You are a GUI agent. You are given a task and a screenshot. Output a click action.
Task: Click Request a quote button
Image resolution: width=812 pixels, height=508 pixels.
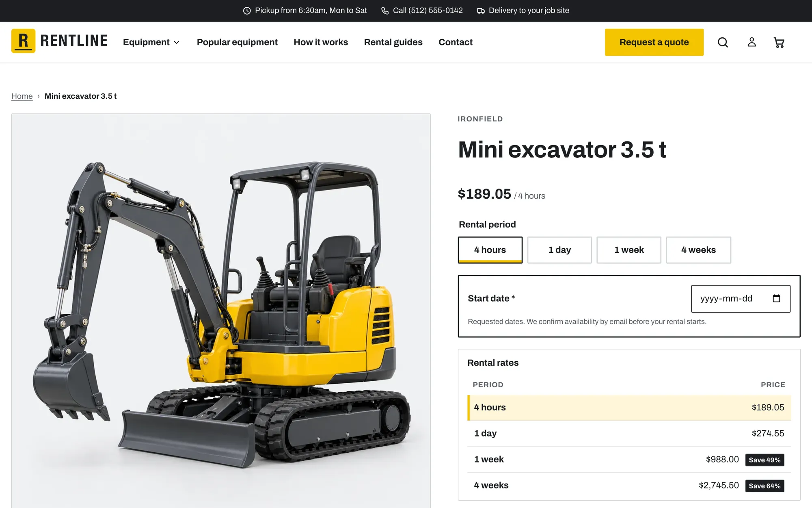(x=654, y=42)
